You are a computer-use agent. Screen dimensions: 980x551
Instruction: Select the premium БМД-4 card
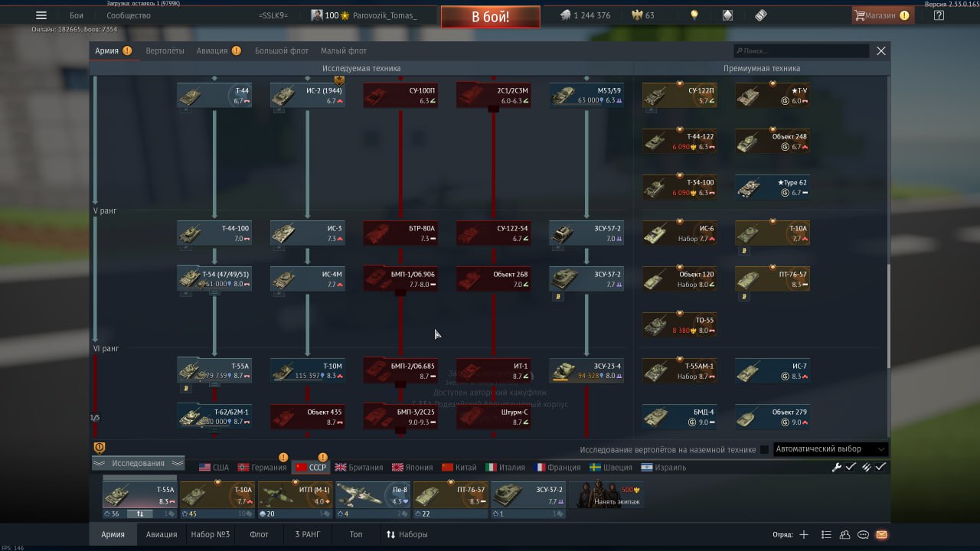pos(679,416)
